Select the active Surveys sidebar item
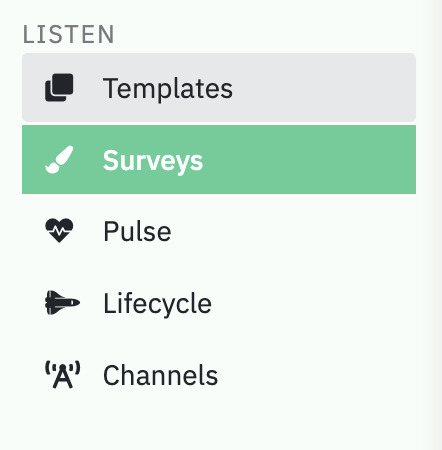 [x=219, y=160]
